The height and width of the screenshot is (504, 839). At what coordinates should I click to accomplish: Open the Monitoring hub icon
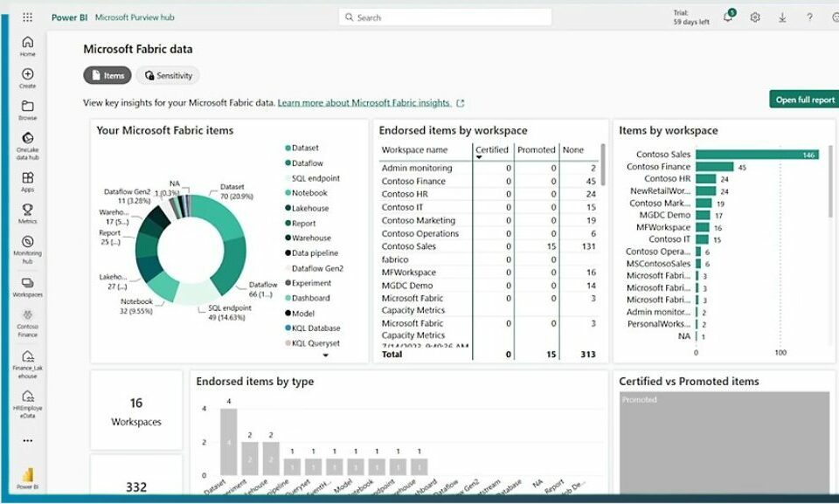[28, 245]
